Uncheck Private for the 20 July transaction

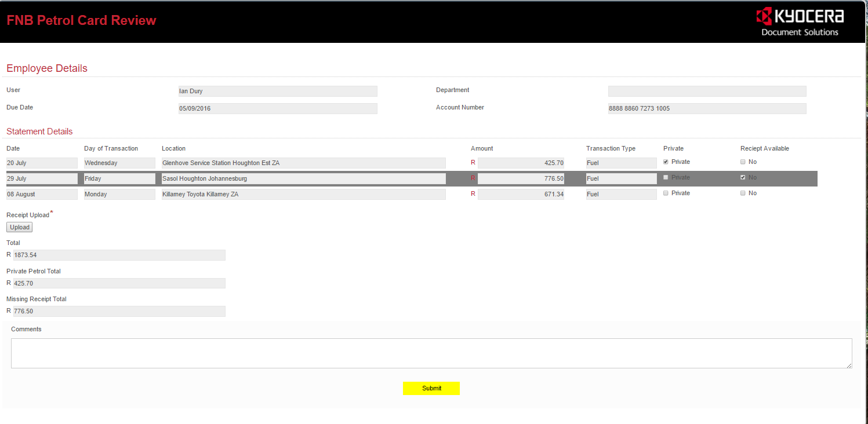coord(666,162)
